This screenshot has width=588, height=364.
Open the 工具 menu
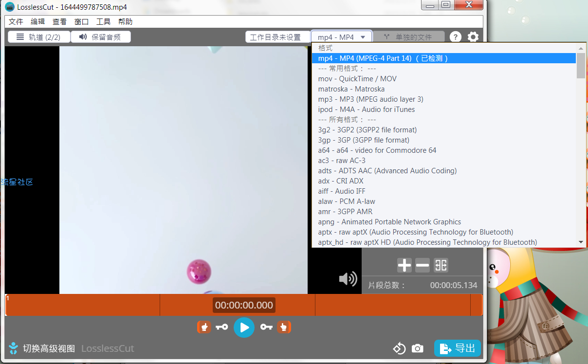click(x=104, y=21)
